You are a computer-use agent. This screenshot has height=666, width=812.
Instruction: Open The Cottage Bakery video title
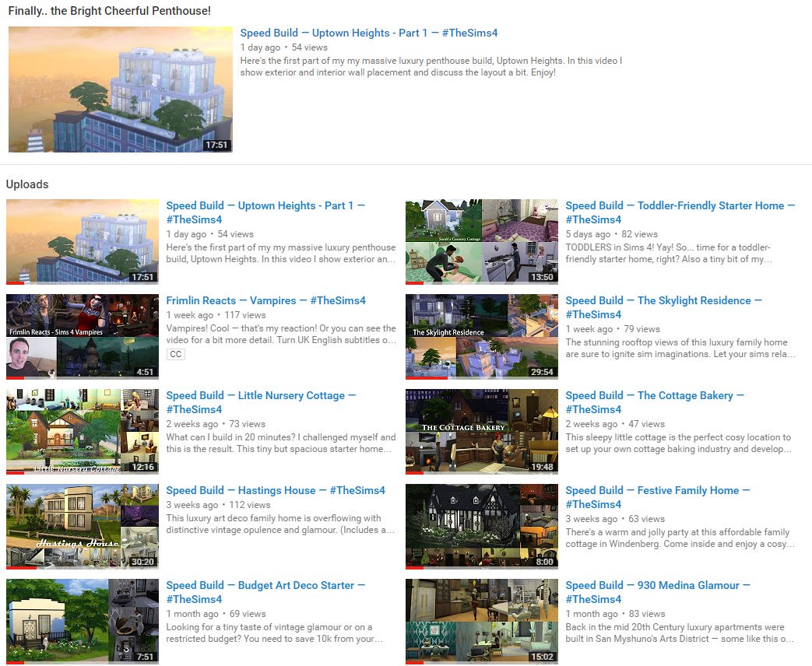[x=655, y=402]
